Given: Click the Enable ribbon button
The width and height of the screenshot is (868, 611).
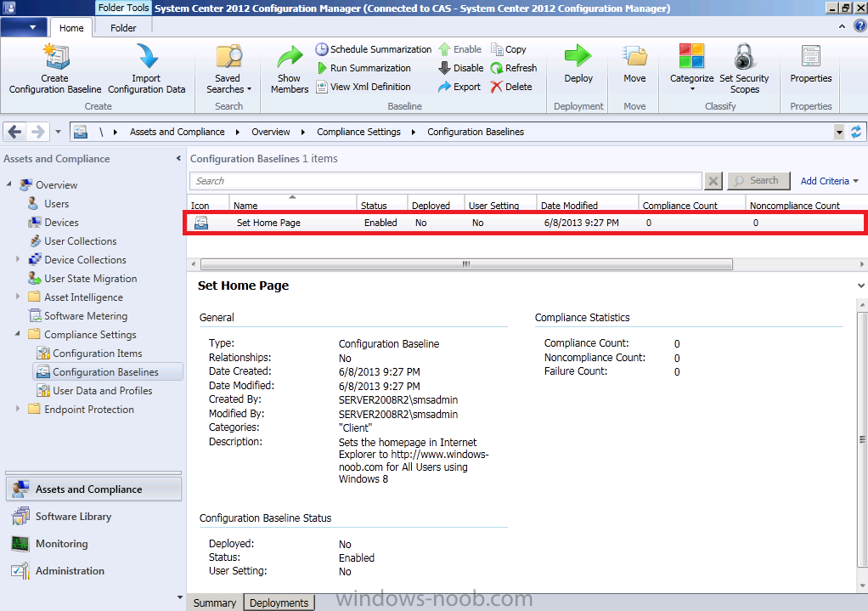Looking at the screenshot, I should click(x=460, y=49).
